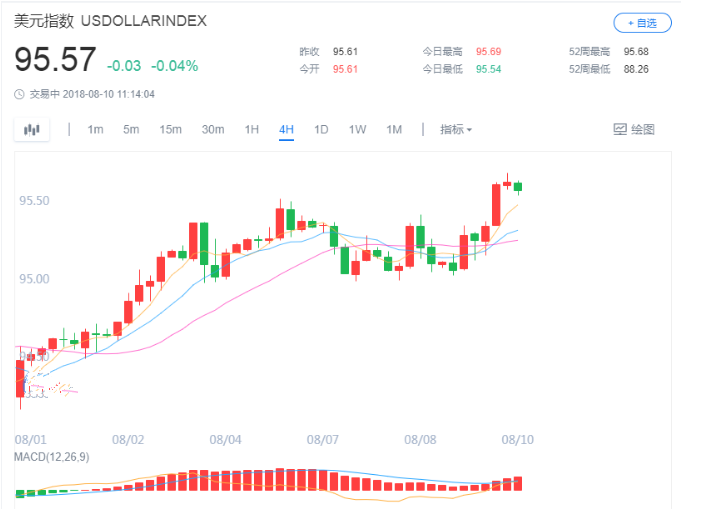Click the 08/02 date label on axis
Viewport: 708px width, 509px height.
pyautogui.click(x=128, y=439)
